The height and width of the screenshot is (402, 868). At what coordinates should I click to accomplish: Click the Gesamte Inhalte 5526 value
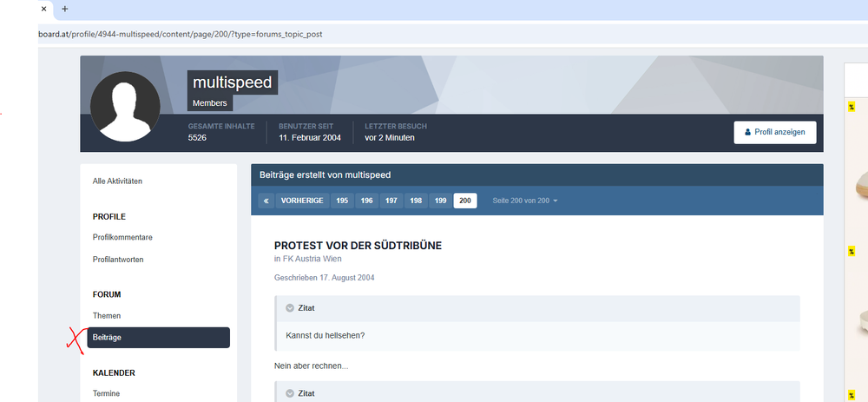[x=197, y=138]
